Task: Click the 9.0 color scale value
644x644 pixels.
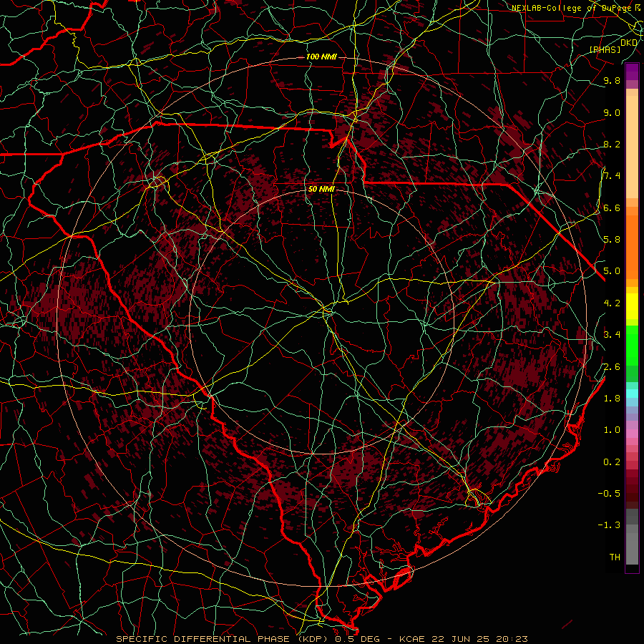Action: [x=612, y=112]
